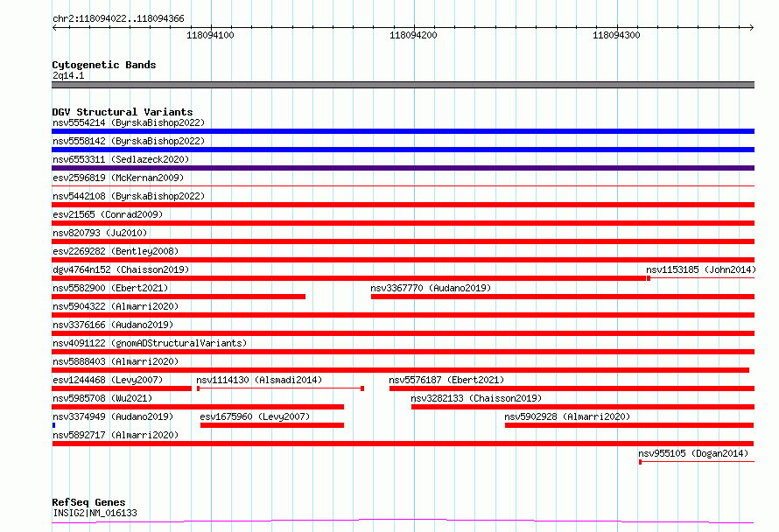Image resolution: width=779 pixels, height=532 pixels.
Task: Click the 118094200 ruler position label
Action: tap(413, 35)
